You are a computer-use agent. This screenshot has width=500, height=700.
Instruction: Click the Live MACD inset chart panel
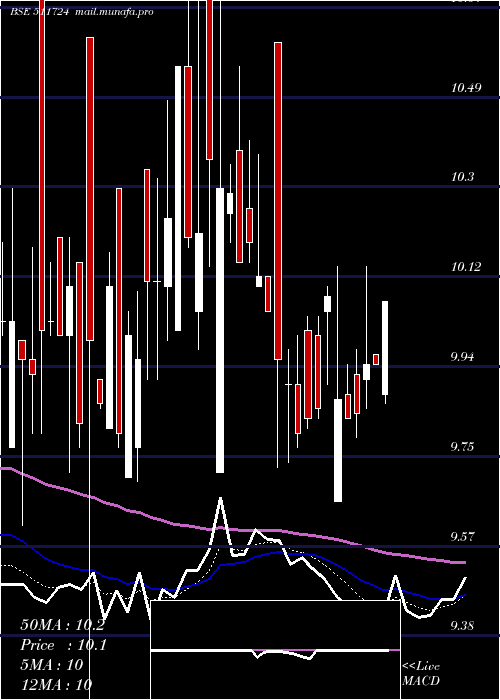275,650
